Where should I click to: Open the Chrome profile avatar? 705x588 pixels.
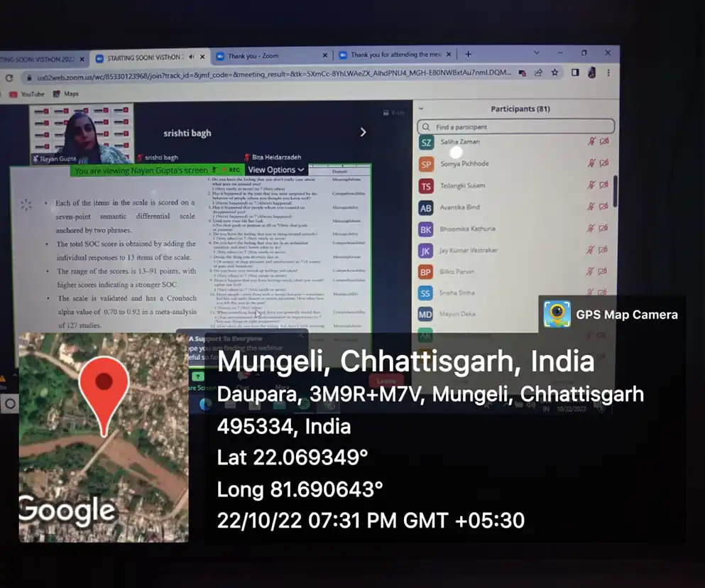[591, 72]
